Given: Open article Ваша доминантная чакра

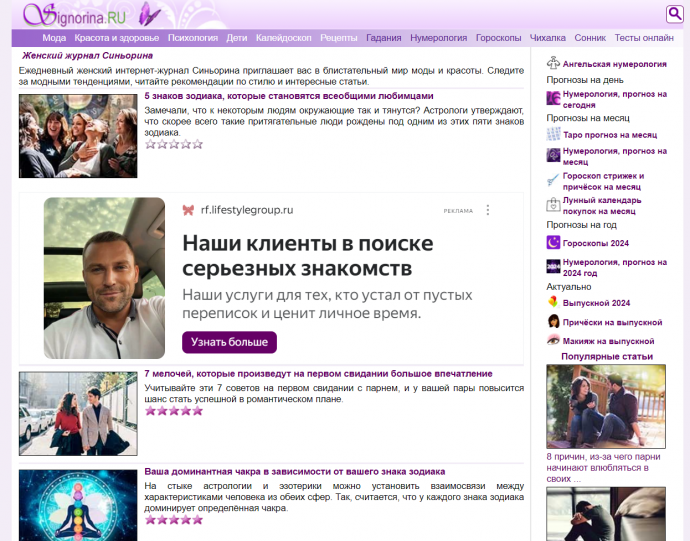Looking at the screenshot, I should click(x=295, y=471).
